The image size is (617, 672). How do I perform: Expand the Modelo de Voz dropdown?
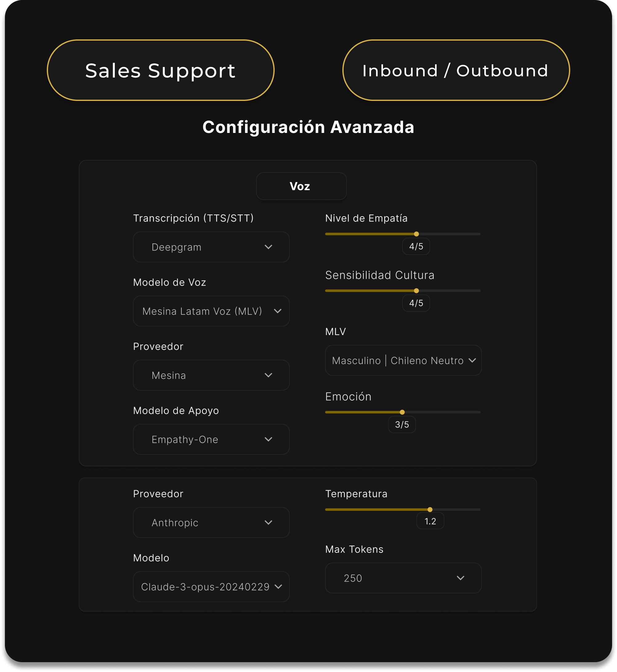(x=211, y=311)
